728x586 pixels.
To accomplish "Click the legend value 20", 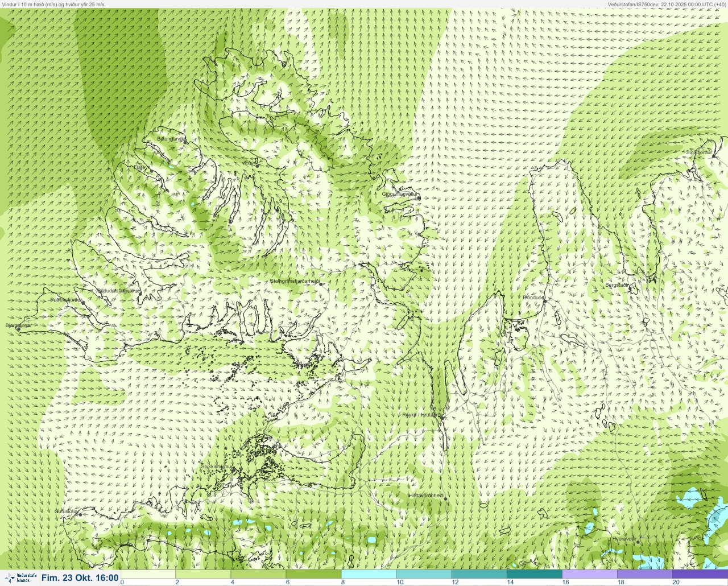I will (676, 582).
